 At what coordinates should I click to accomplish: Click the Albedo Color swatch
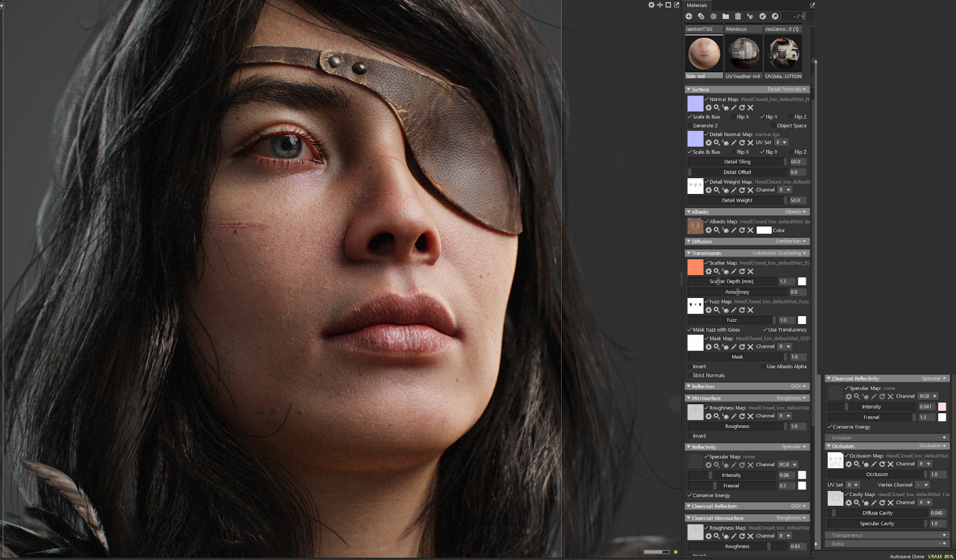[764, 230]
